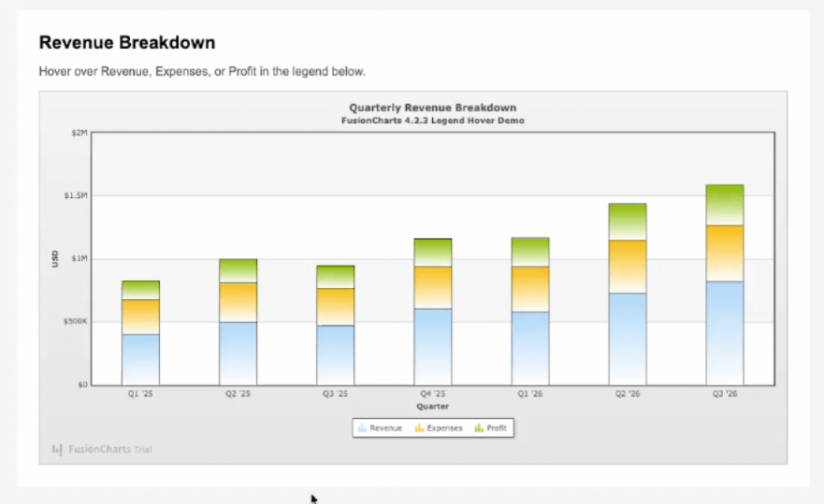Click the Q3 '25 axis label
824x504 pixels.
coord(335,394)
